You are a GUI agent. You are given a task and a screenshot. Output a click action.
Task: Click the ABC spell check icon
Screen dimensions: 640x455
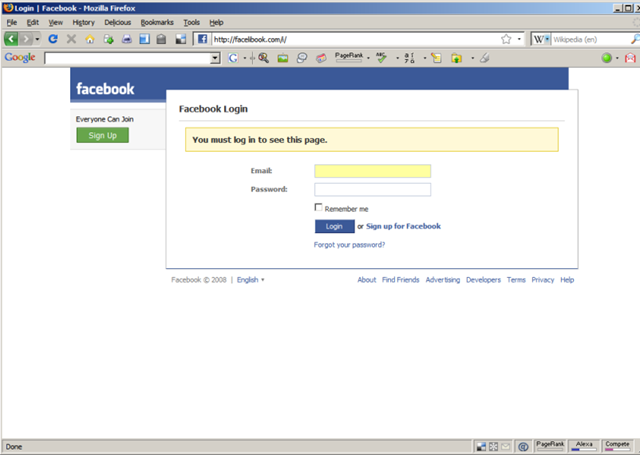[381, 58]
